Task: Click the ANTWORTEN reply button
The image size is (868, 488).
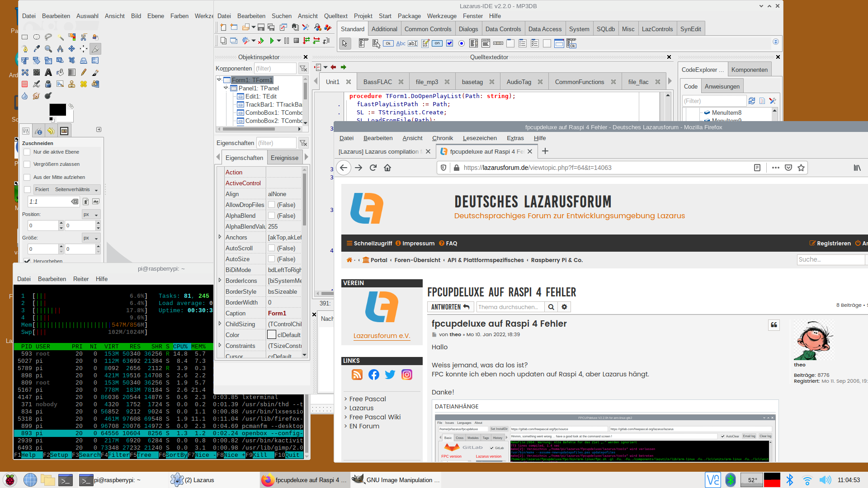Action: pyautogui.click(x=450, y=307)
